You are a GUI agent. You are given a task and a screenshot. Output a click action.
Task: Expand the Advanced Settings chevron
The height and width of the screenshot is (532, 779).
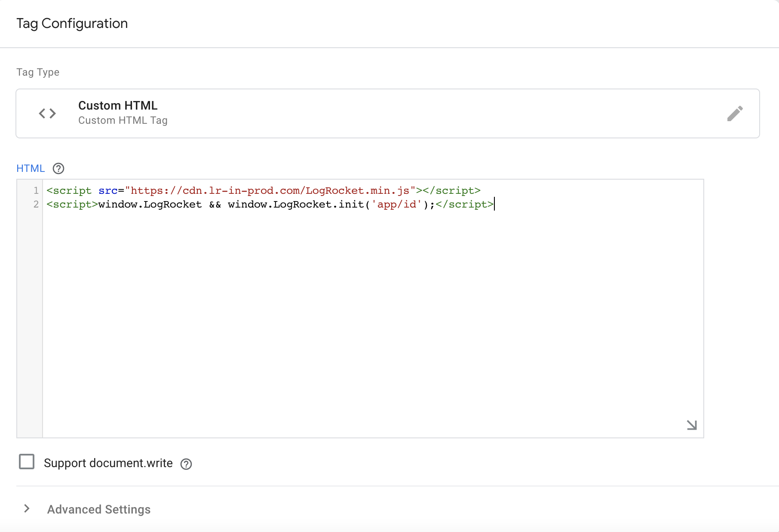point(27,509)
